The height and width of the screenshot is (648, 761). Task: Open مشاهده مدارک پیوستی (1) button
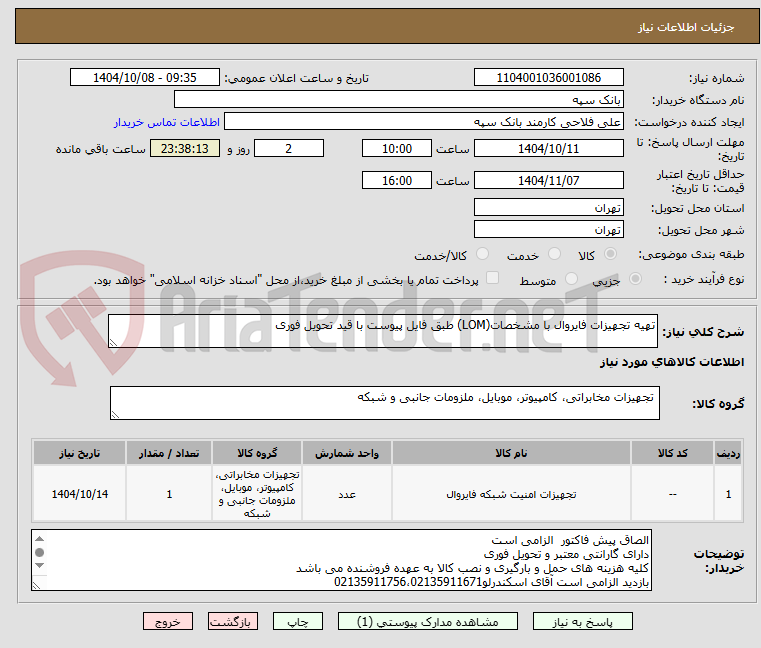428,621
